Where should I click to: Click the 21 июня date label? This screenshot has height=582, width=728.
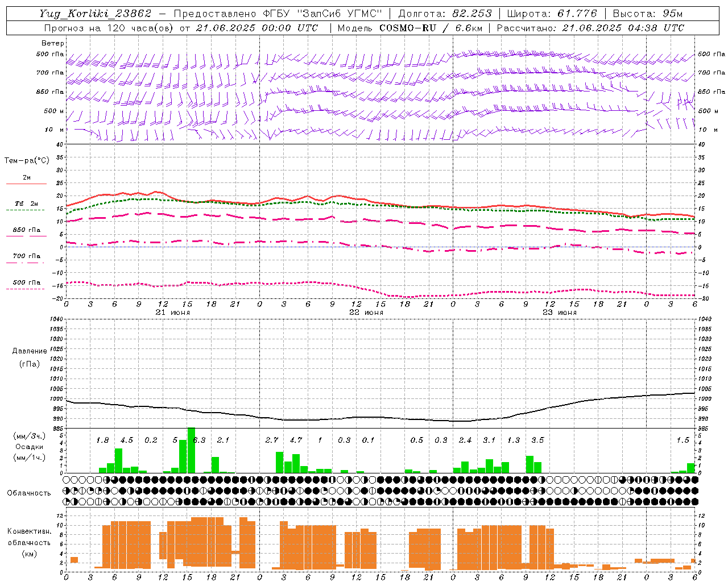173,313
